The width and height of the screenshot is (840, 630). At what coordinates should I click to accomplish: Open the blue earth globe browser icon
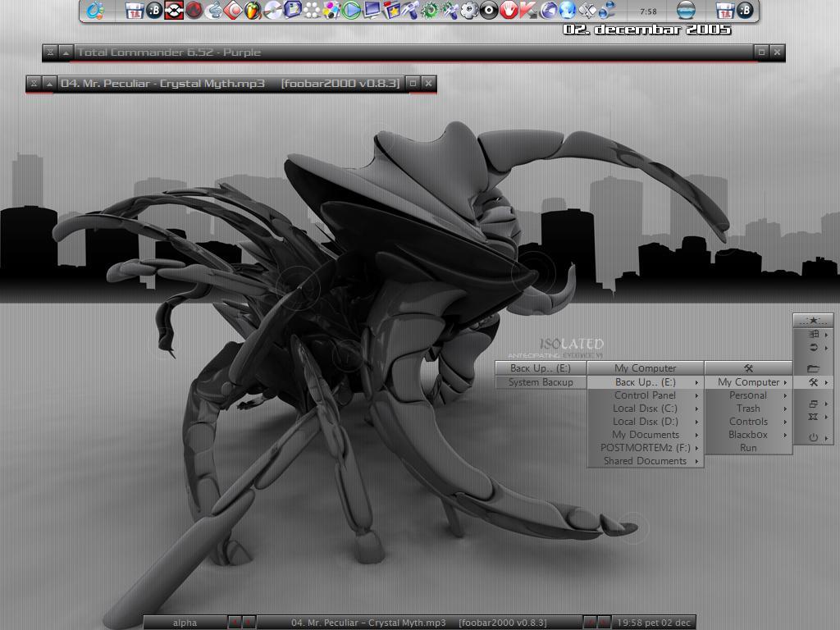pyautogui.click(x=568, y=10)
